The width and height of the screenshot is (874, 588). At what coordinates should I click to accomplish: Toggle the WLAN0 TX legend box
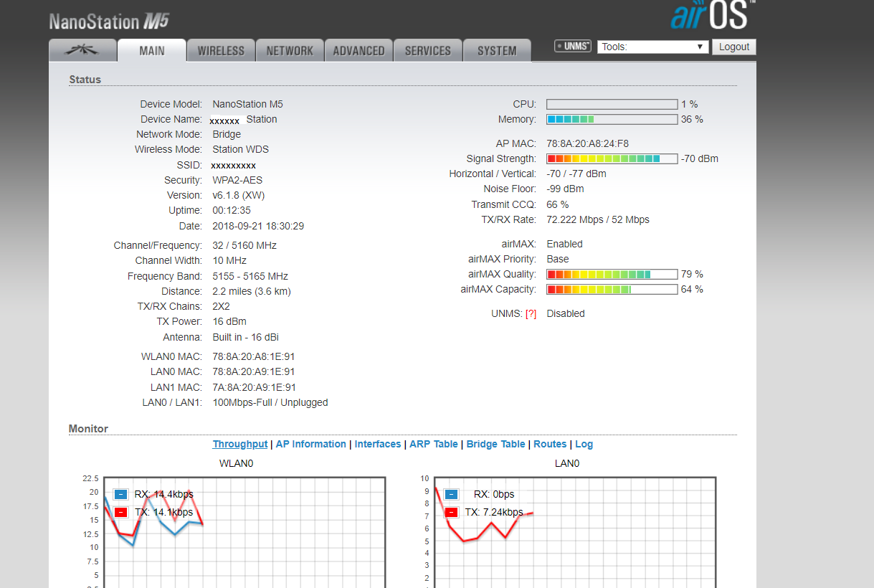point(120,512)
